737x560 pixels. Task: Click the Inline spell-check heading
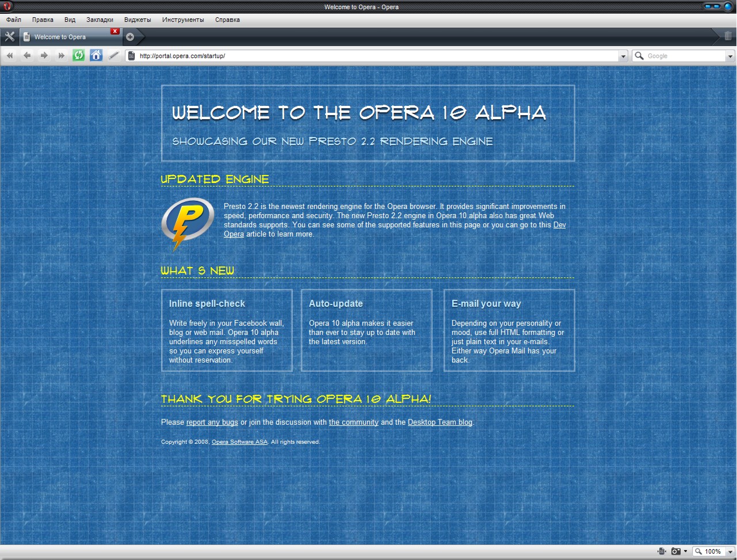tap(207, 303)
